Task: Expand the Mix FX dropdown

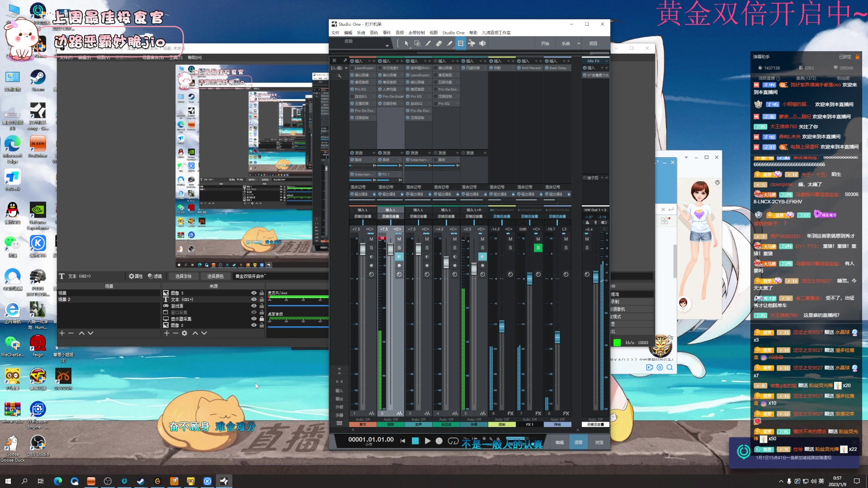Action: tap(606, 61)
